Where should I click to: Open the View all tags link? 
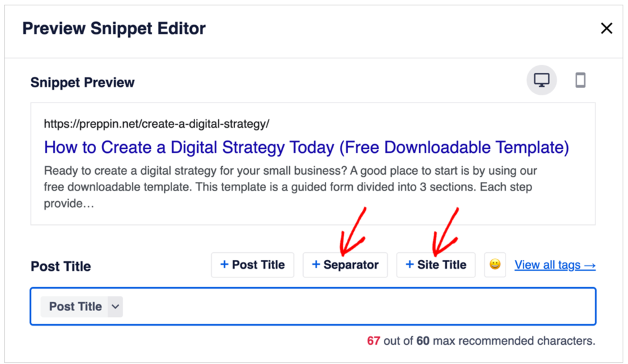point(555,265)
